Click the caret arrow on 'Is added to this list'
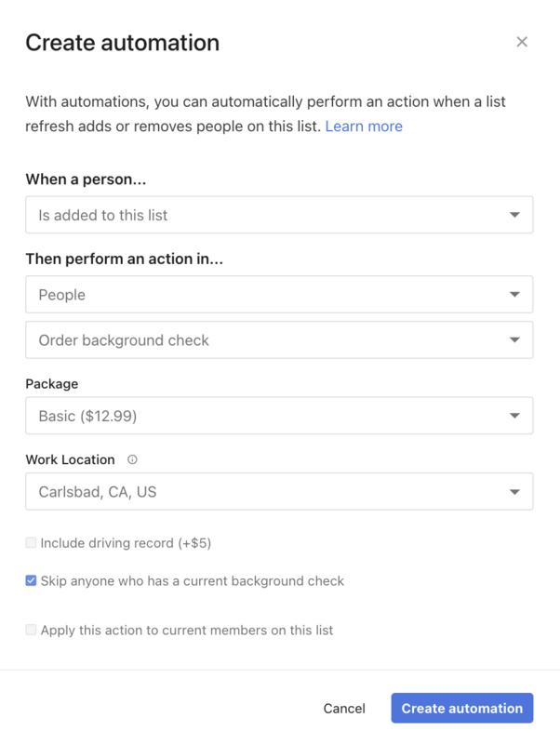Screen dimensions: 560x744 coord(514,215)
